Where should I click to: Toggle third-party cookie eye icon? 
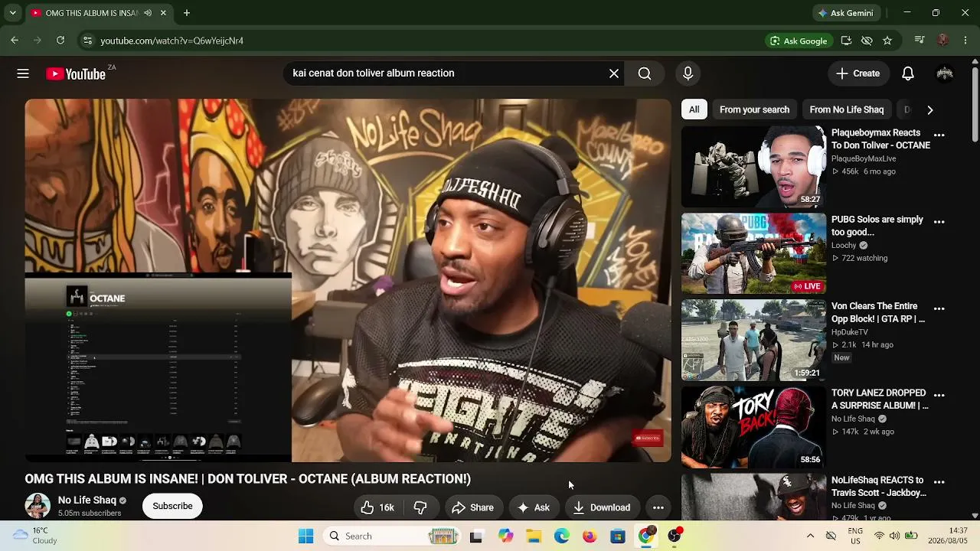[867, 41]
